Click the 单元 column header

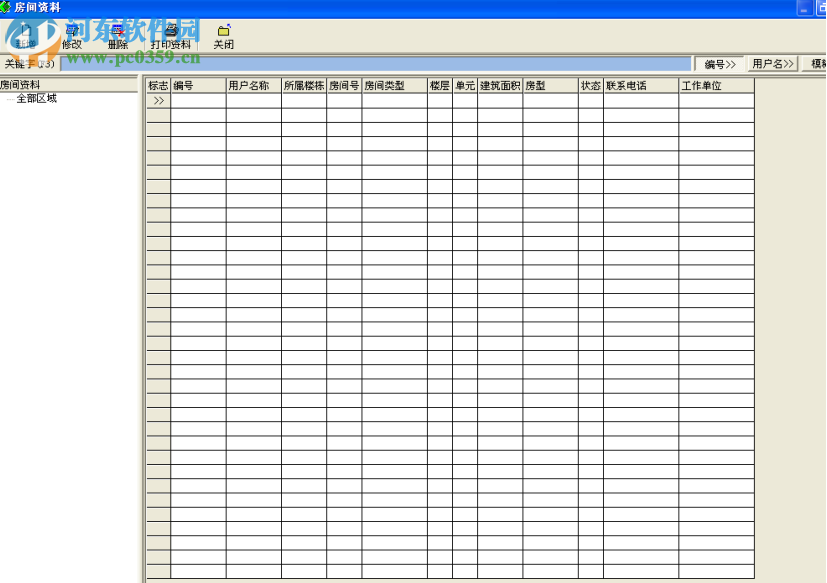pos(465,85)
